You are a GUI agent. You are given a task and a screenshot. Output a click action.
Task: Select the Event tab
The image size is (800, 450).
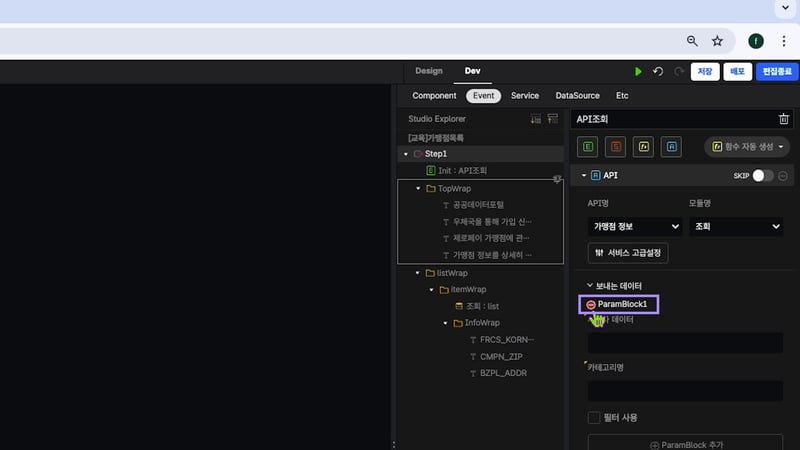point(483,95)
